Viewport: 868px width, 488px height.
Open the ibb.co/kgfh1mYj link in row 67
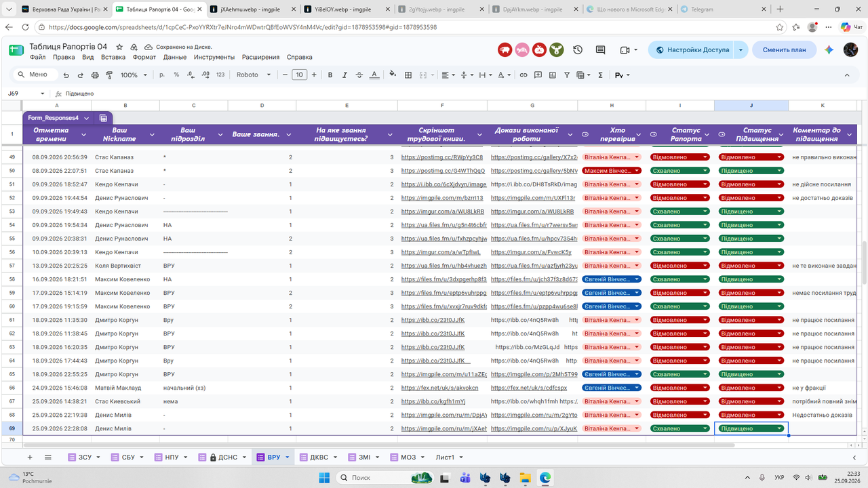click(x=432, y=401)
